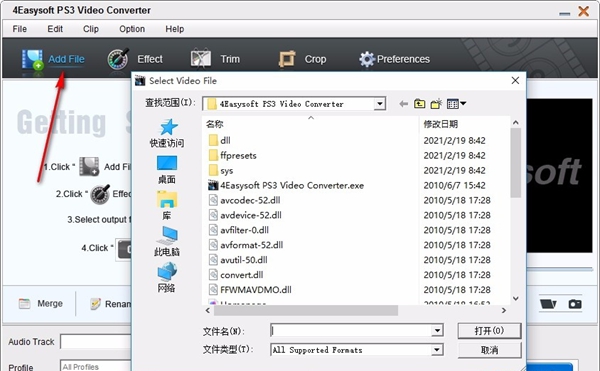Go up one folder level
This screenshot has width=600, height=371.
419,104
